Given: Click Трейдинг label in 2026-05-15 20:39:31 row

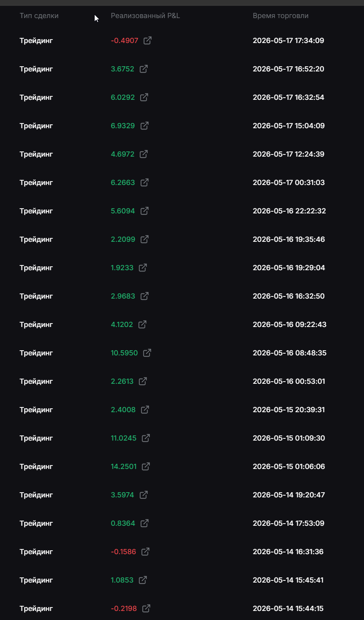Looking at the screenshot, I should click(x=36, y=410).
